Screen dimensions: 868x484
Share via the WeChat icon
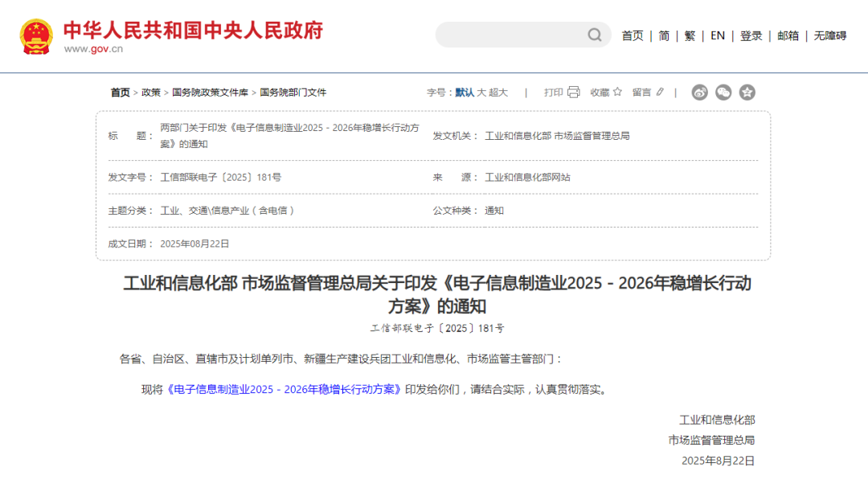723,92
